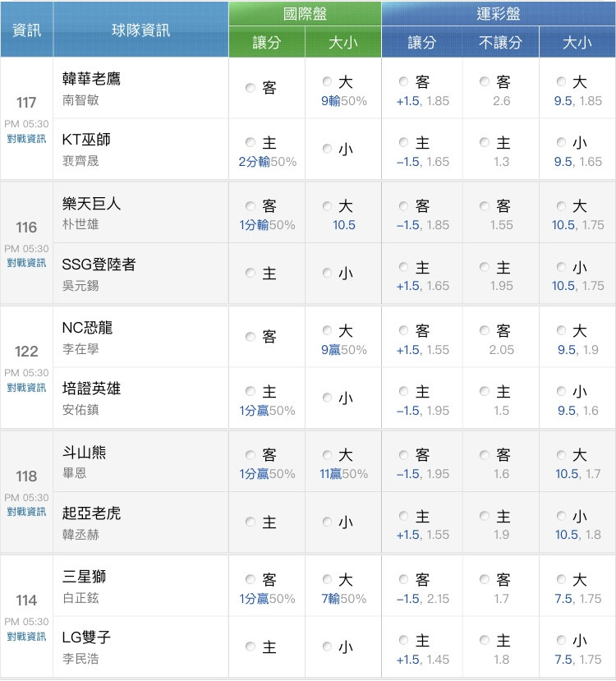Click team name SSG登陸者
The width and height of the screenshot is (616, 681).
tap(99, 264)
